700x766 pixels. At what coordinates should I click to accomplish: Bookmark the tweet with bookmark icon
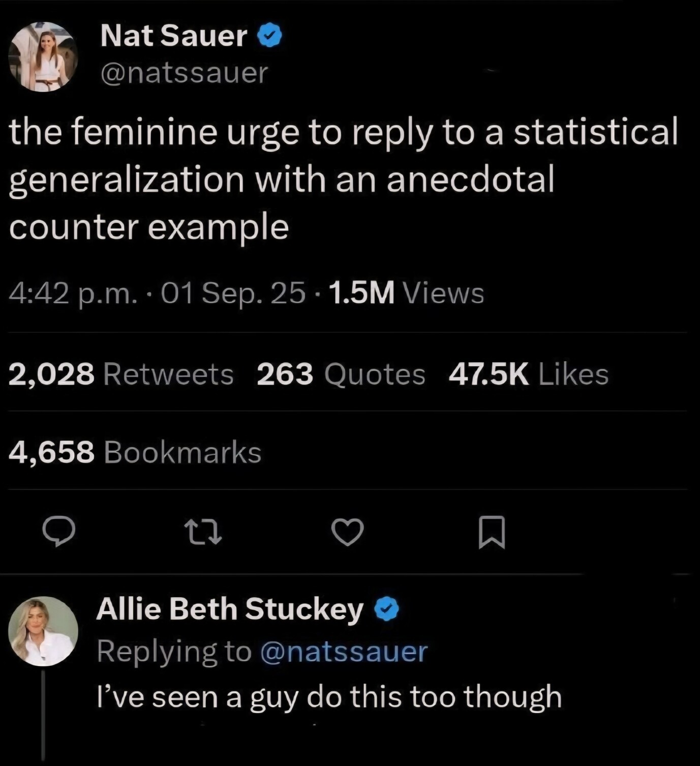click(492, 532)
